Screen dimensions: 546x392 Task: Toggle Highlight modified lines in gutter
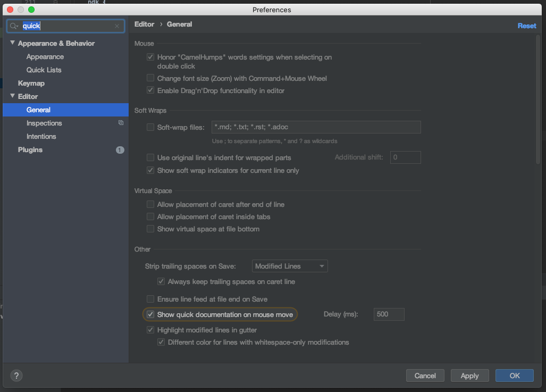pyautogui.click(x=150, y=330)
